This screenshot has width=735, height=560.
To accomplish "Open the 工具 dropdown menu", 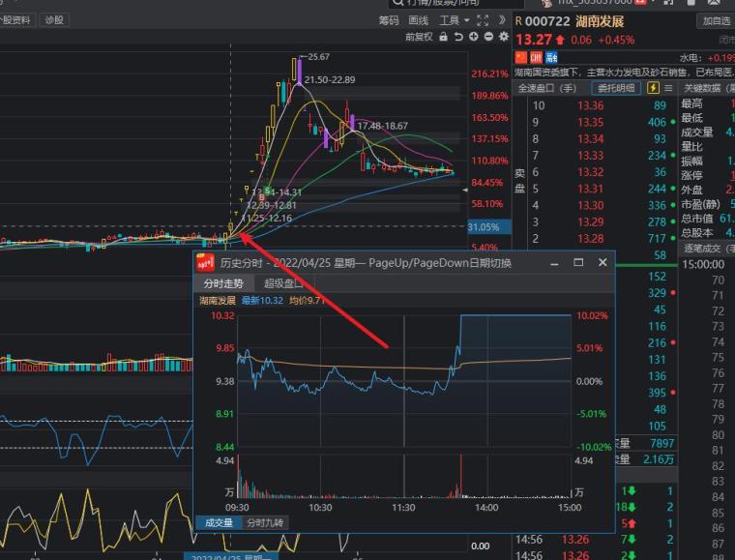I will pyautogui.click(x=455, y=20).
